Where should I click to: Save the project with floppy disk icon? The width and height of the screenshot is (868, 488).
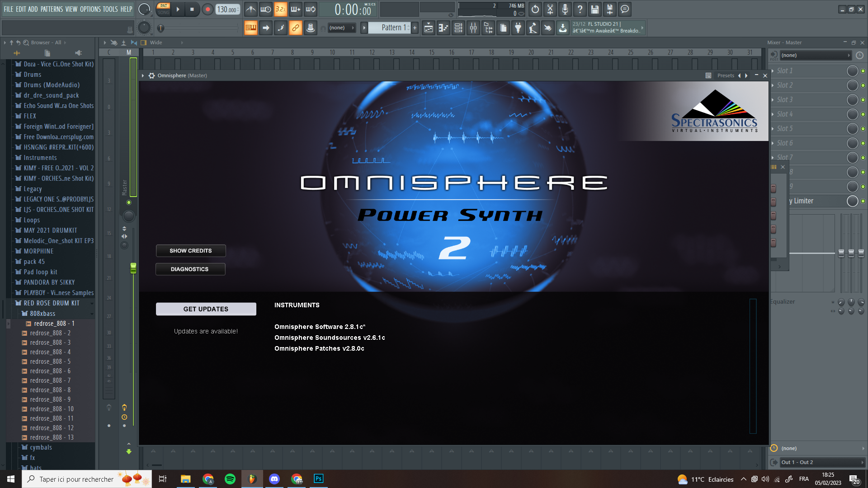[595, 9]
